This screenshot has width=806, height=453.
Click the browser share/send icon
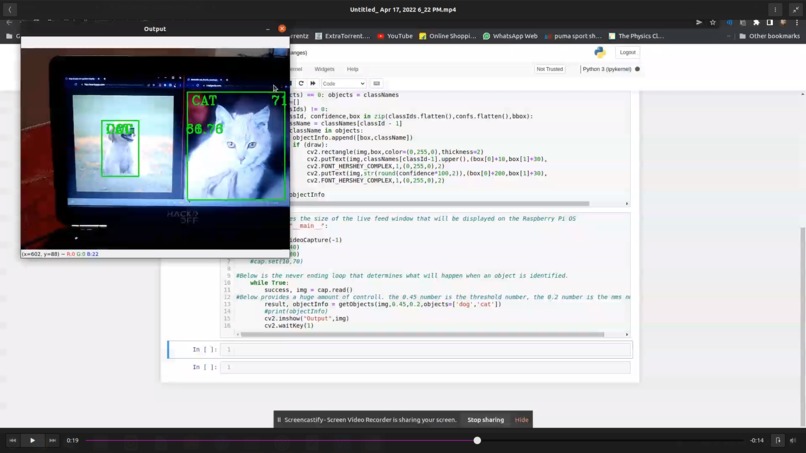coord(699,23)
